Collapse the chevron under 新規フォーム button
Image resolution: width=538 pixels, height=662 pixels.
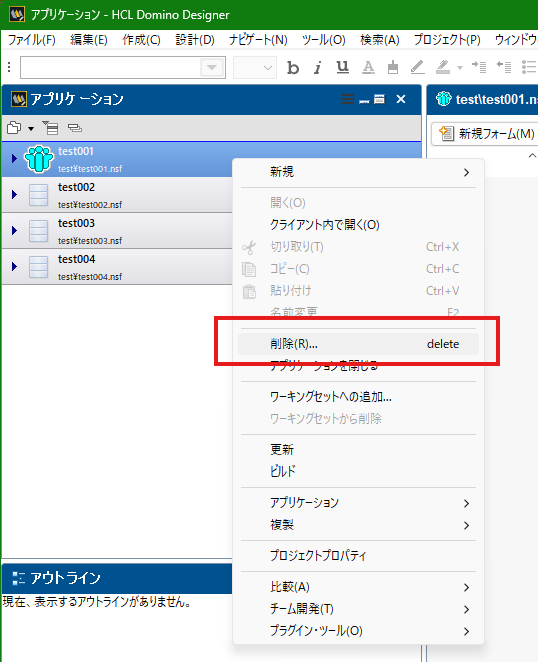coord(533,156)
